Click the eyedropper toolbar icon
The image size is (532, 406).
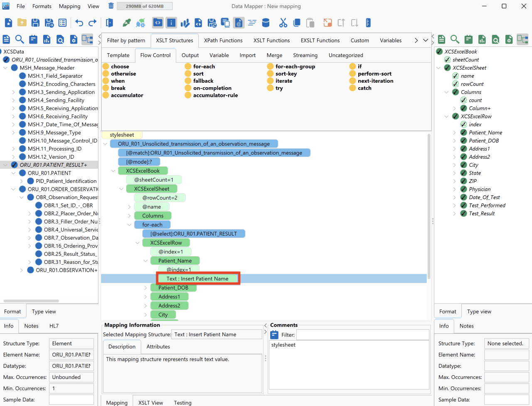pos(127,23)
